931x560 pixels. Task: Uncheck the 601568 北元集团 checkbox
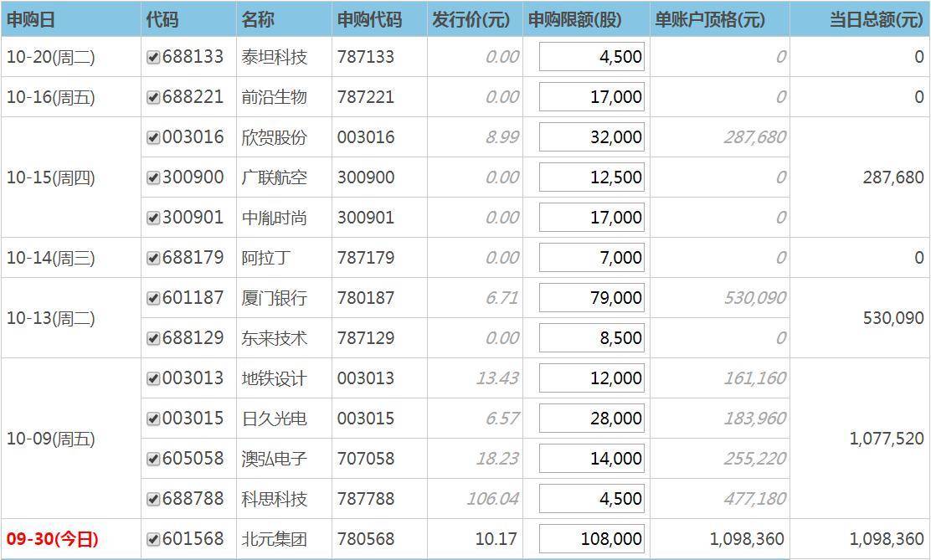coord(153,539)
